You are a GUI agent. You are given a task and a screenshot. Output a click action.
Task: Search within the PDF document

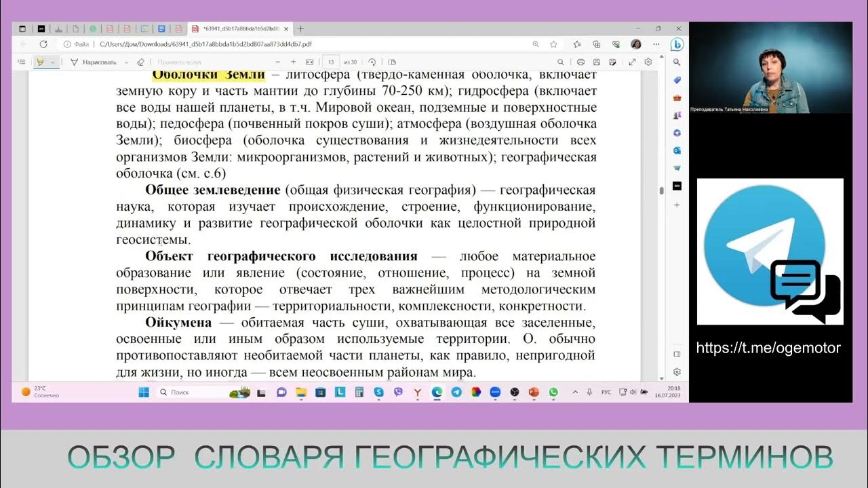pyautogui.click(x=561, y=62)
